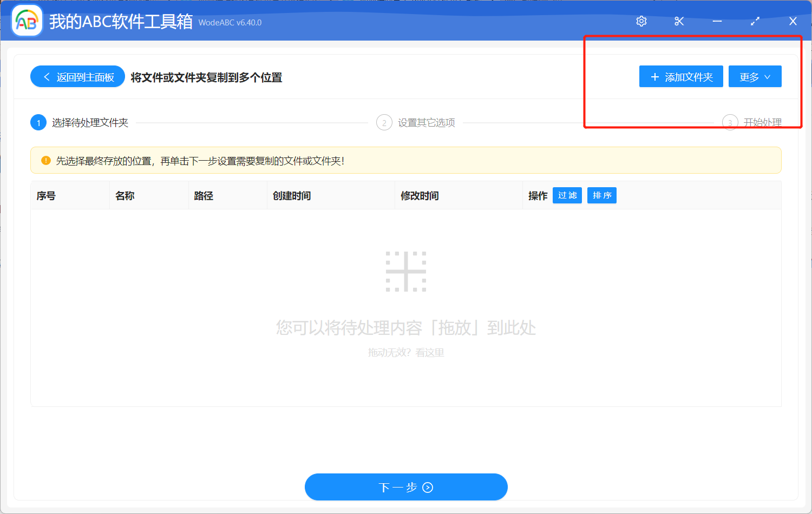Screen dimensions: 812x514
Task: Select step 3 开始处理 indicator
Action: pyautogui.click(x=730, y=122)
